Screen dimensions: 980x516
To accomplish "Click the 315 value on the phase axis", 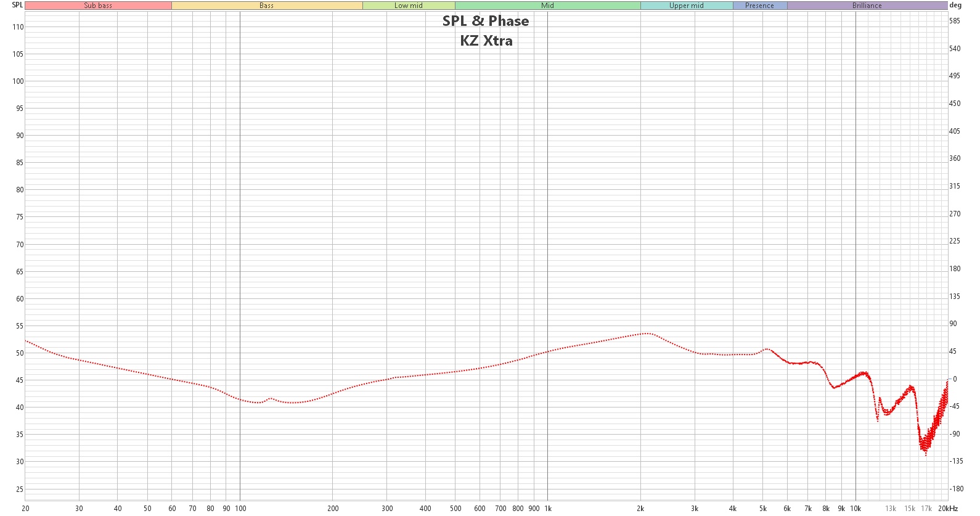I will click(955, 186).
